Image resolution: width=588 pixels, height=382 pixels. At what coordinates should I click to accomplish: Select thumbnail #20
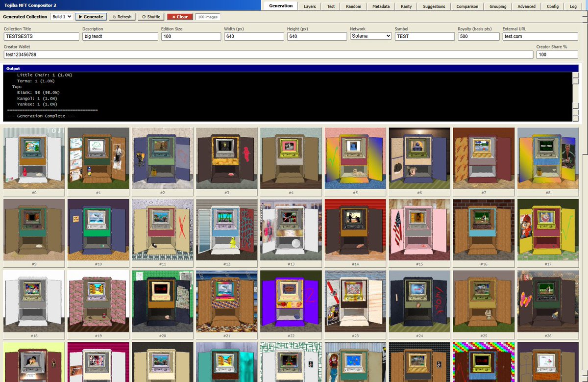coord(163,305)
